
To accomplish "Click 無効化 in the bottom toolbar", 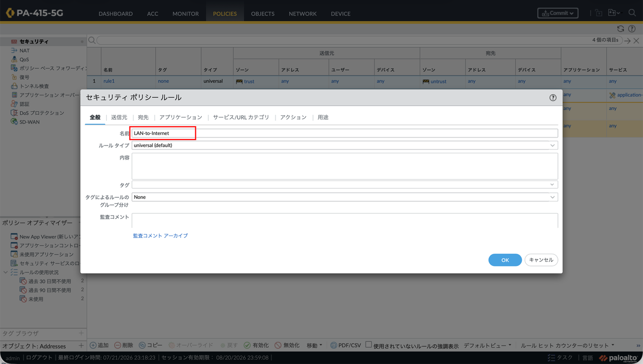I will point(287,345).
